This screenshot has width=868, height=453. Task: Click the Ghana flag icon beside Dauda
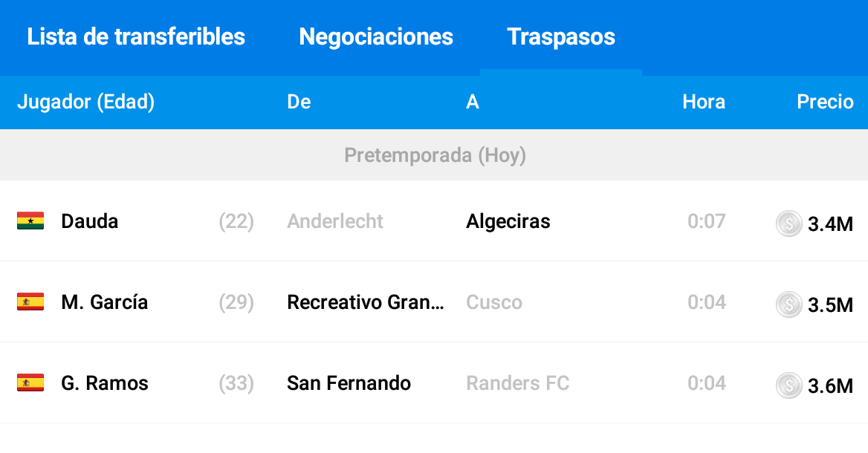coord(30,221)
